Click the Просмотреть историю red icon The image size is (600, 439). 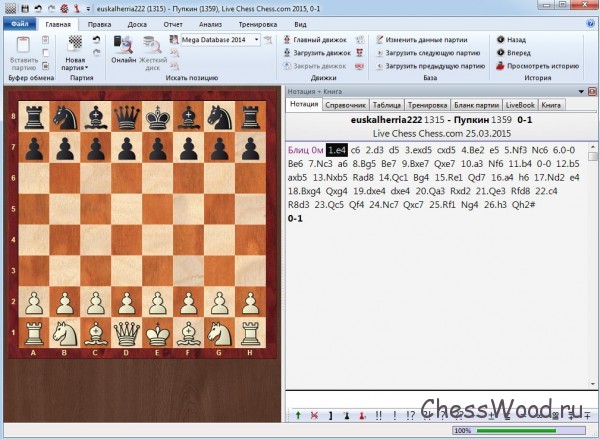click(500, 66)
